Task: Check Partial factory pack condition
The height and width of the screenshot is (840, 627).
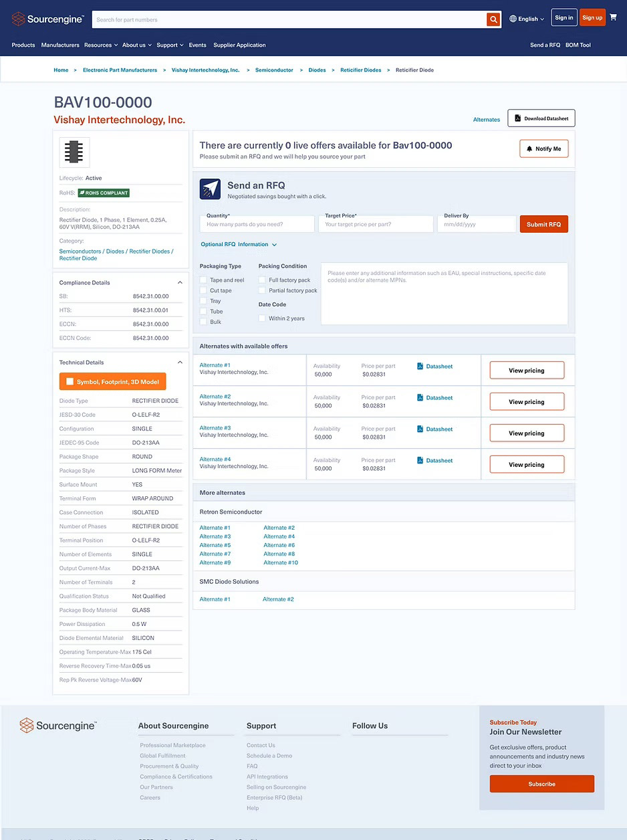Action: coord(262,290)
